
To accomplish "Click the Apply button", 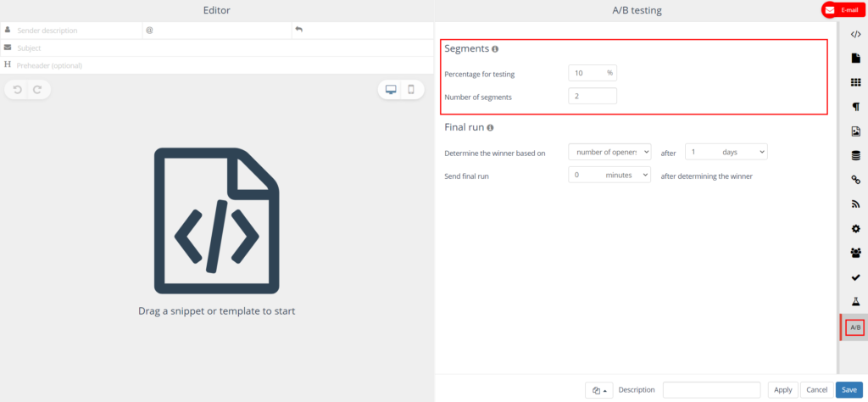I will pos(782,389).
